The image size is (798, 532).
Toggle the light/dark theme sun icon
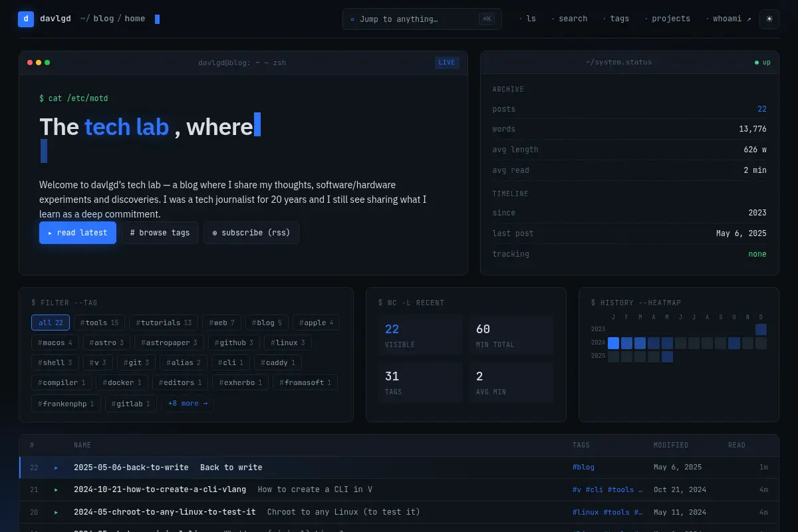click(x=769, y=19)
